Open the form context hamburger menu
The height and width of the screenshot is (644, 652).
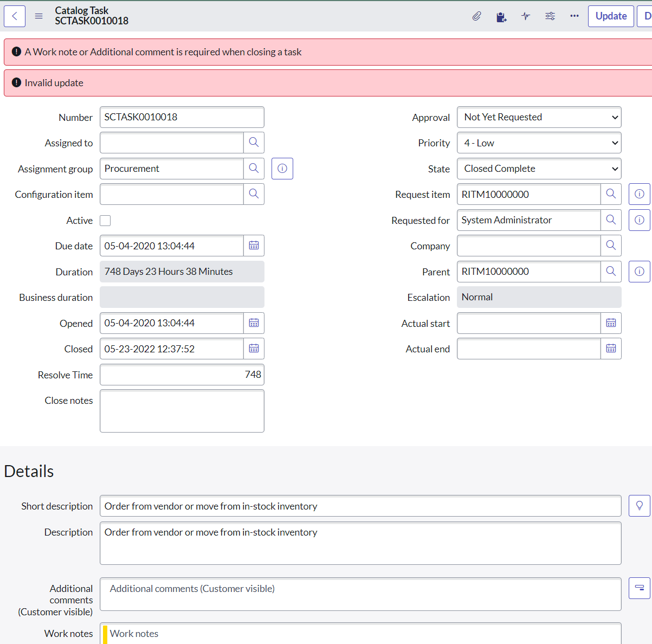point(39,16)
